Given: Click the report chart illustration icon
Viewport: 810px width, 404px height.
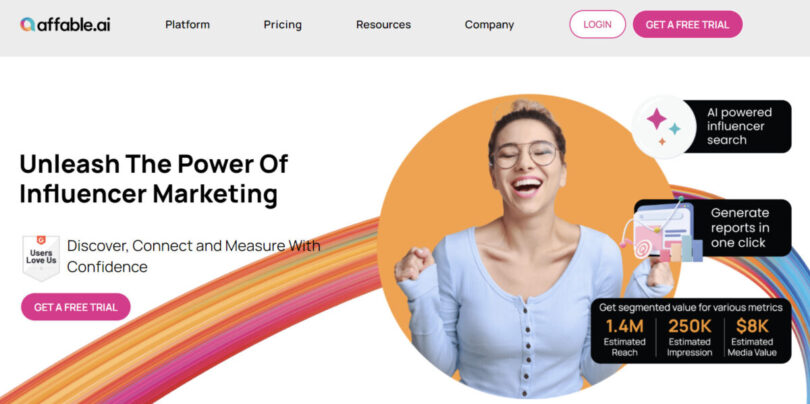Looking at the screenshot, I should pyautogui.click(x=663, y=230).
